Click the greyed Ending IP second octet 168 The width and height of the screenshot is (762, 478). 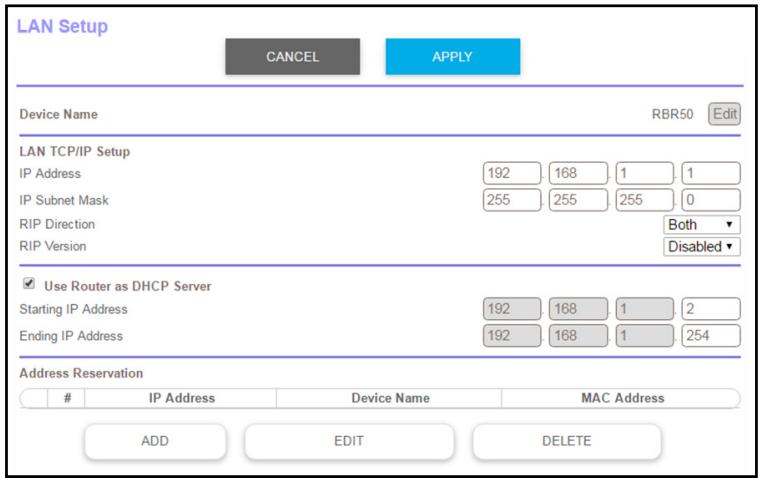point(578,335)
